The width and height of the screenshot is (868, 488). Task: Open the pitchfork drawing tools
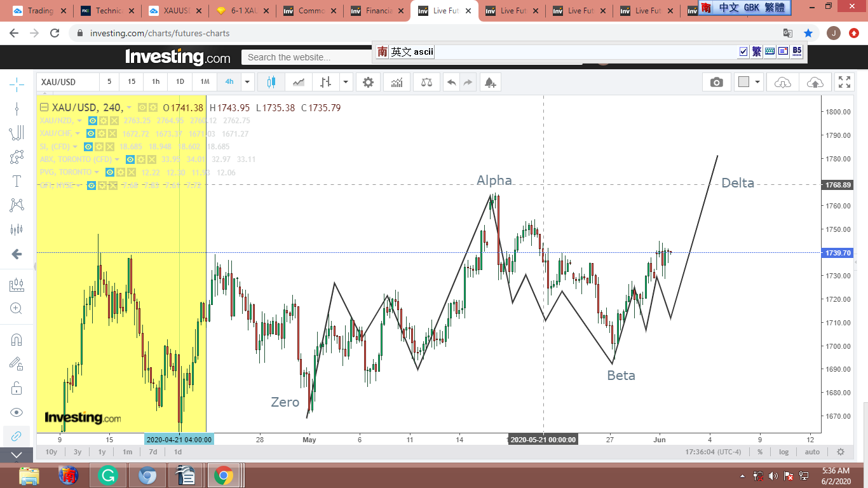[17, 133]
